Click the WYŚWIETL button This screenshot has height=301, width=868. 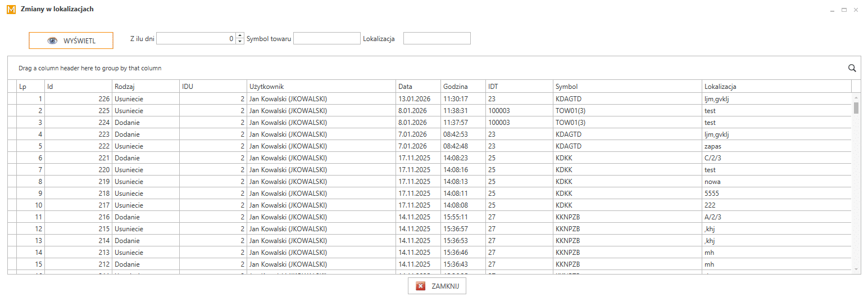(71, 41)
